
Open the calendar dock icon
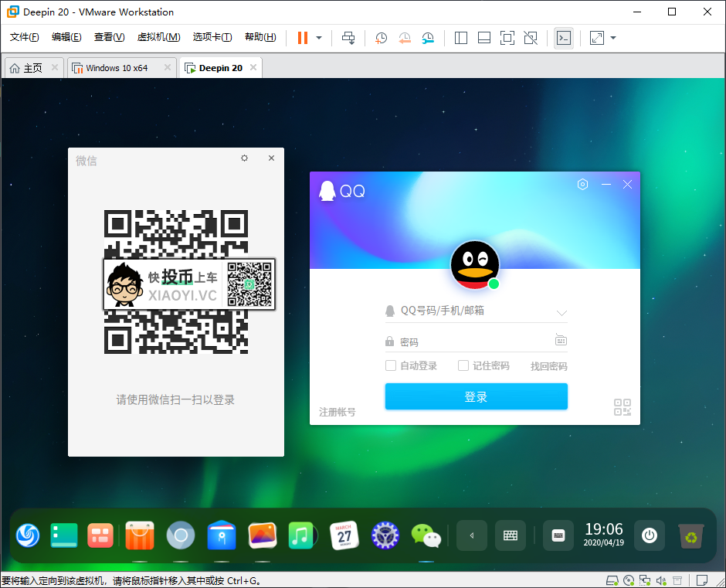pyautogui.click(x=344, y=535)
